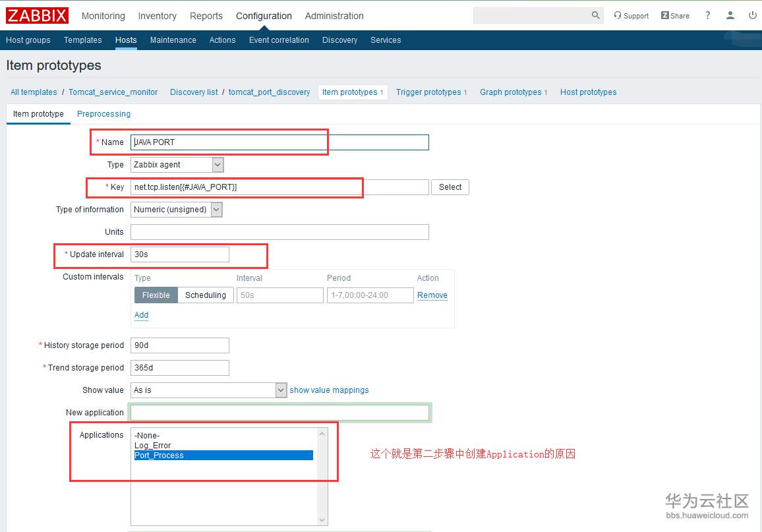Click the Trend storage period field

tap(180, 368)
